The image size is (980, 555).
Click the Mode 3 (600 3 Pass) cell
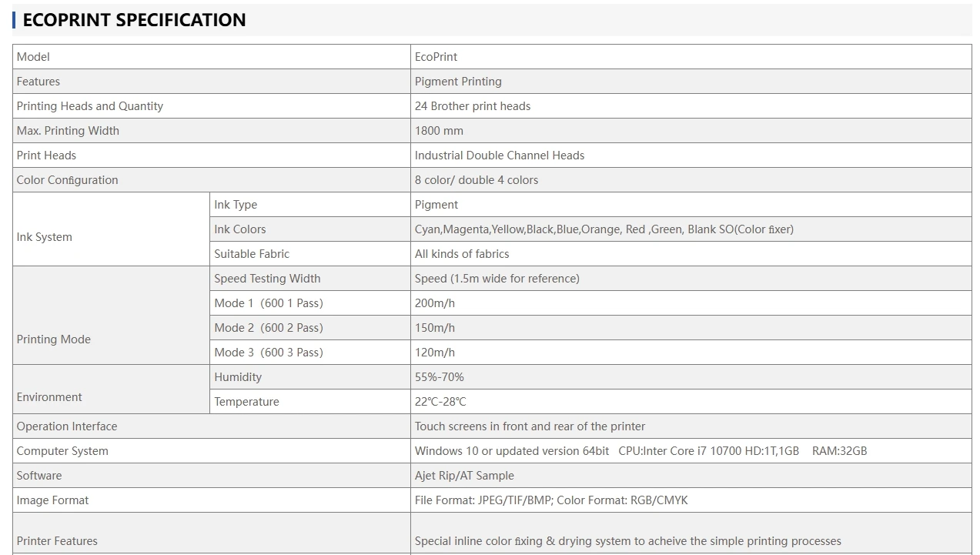pyautogui.click(x=310, y=353)
